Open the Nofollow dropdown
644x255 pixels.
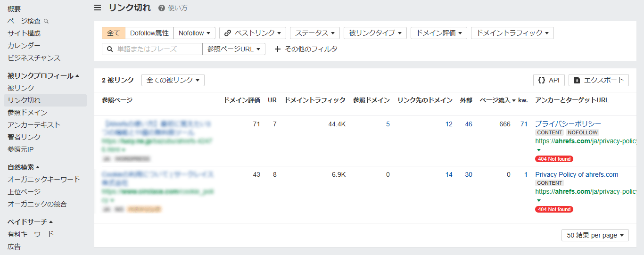[194, 33]
